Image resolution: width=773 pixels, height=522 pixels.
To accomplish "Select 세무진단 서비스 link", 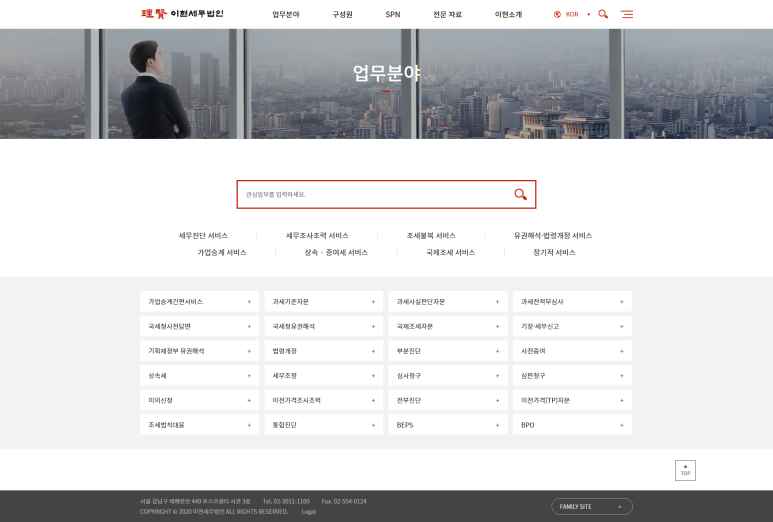I will [x=203, y=236].
